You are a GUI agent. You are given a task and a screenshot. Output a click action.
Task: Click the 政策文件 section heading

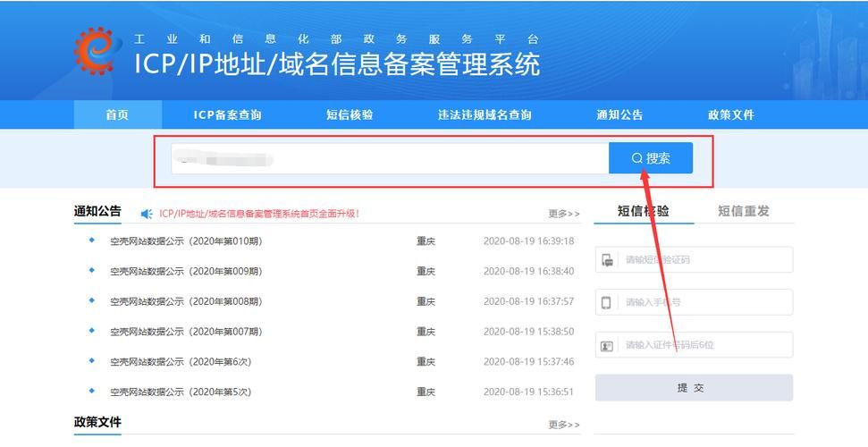click(97, 422)
